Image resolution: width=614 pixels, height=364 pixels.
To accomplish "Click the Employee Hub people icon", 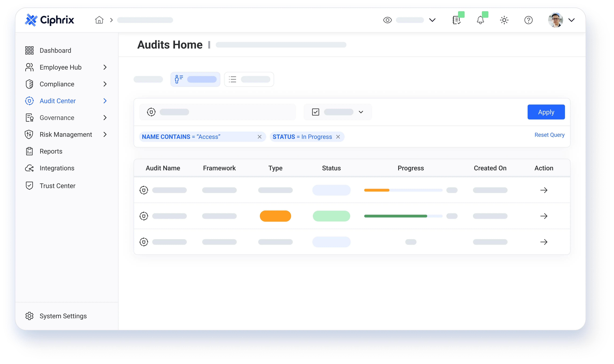I will pos(29,67).
